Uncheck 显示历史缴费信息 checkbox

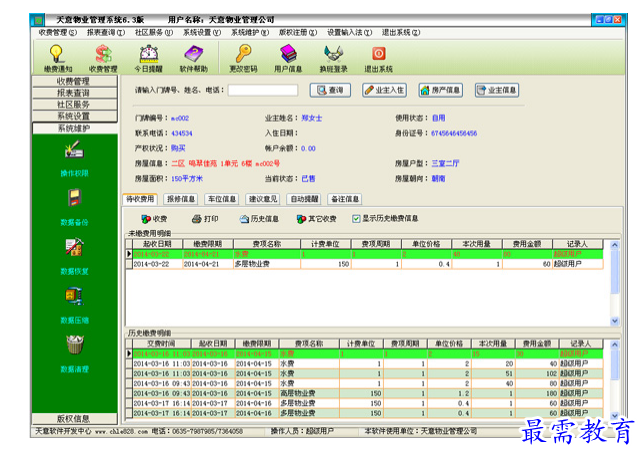tap(356, 219)
